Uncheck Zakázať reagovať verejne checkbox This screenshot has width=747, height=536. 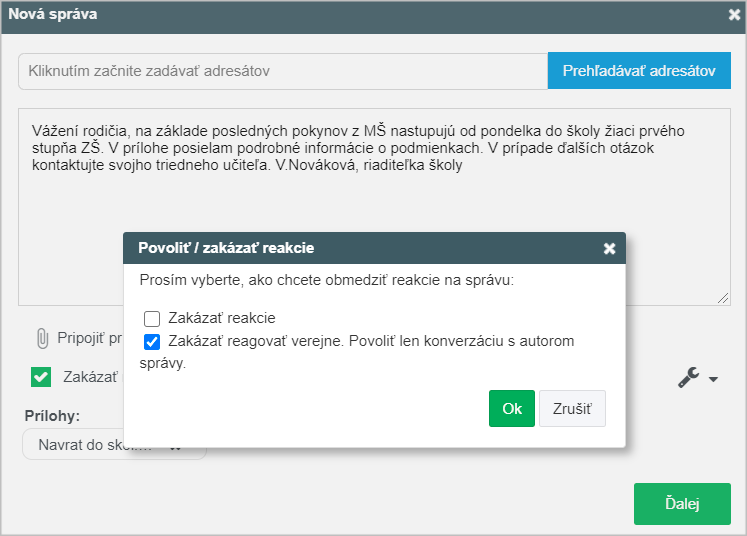[152, 342]
